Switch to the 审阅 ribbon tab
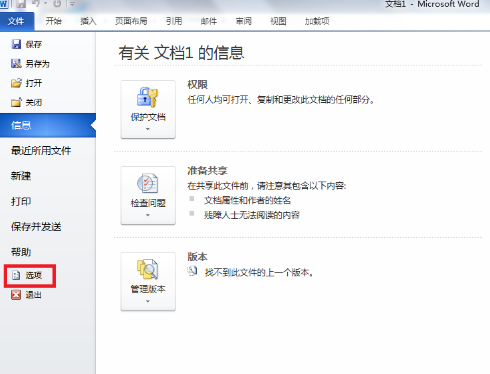The width and height of the screenshot is (490, 374). coord(244,21)
